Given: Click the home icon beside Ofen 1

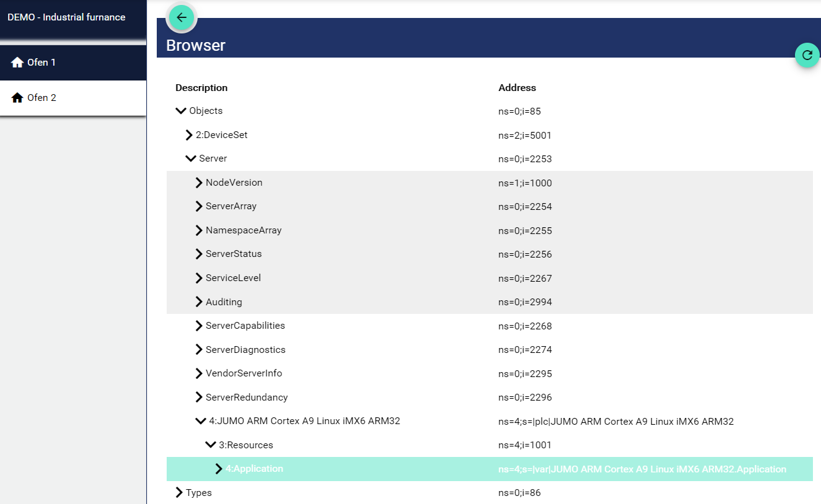Looking at the screenshot, I should [x=17, y=63].
